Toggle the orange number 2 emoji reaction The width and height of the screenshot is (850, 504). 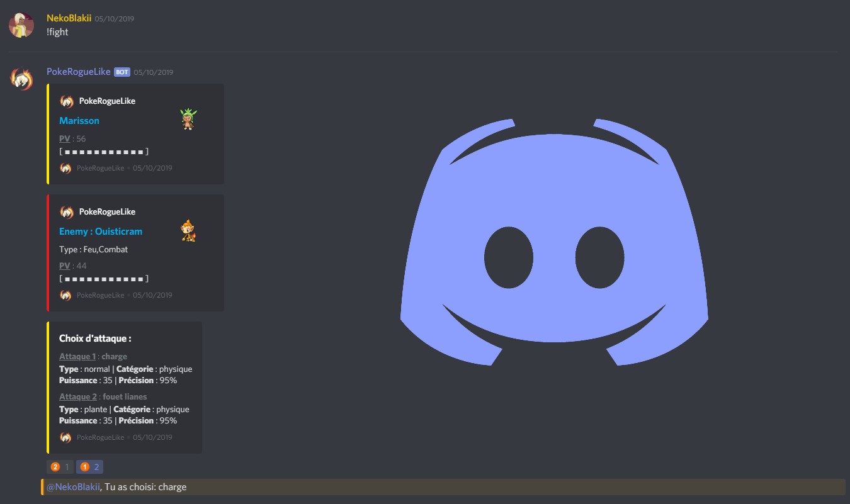[x=60, y=467]
